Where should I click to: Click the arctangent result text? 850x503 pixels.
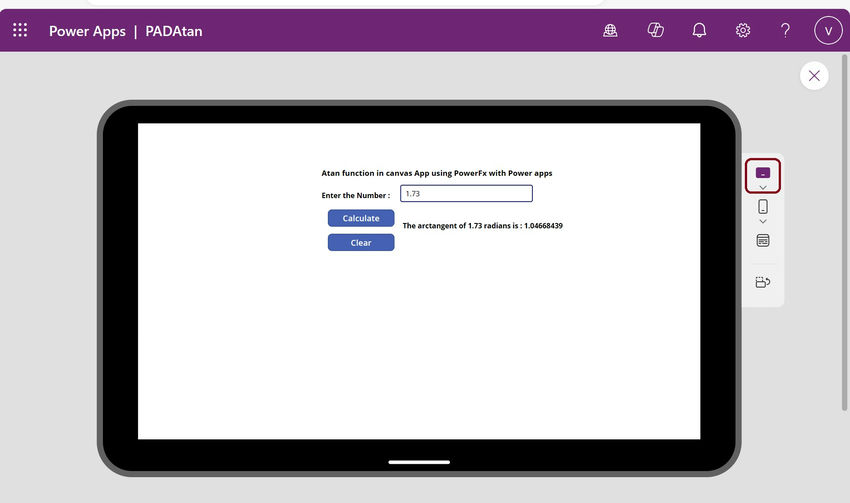pos(482,225)
